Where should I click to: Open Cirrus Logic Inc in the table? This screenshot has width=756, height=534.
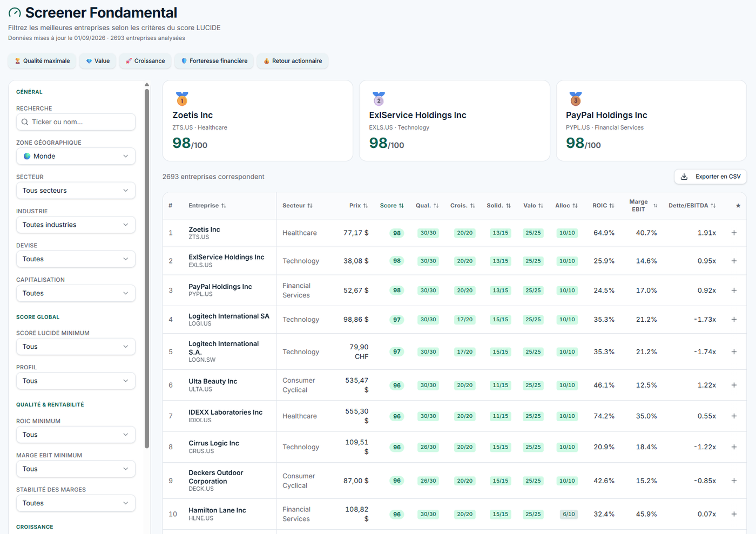(213, 443)
